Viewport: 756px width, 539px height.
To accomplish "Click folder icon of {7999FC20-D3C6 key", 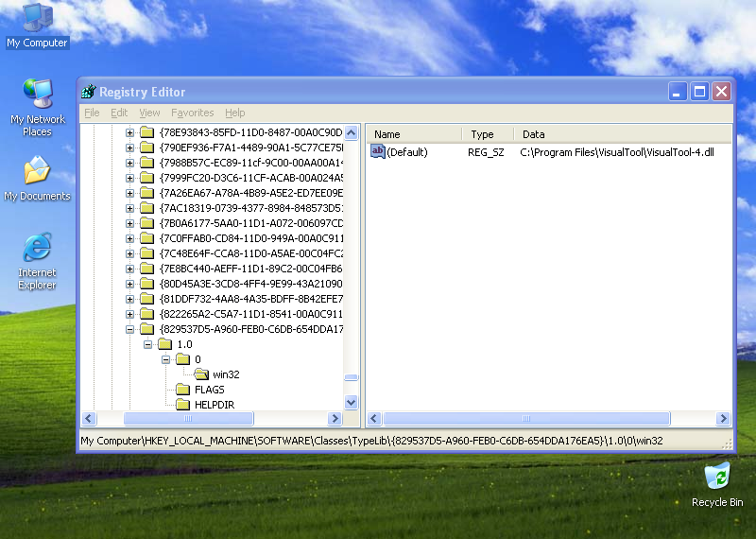I will click(x=147, y=178).
